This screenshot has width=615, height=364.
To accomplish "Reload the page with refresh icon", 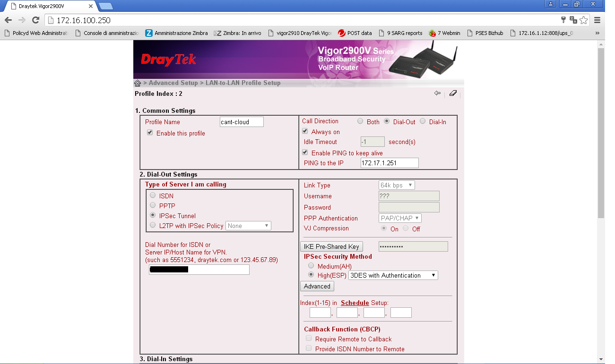I will [35, 20].
